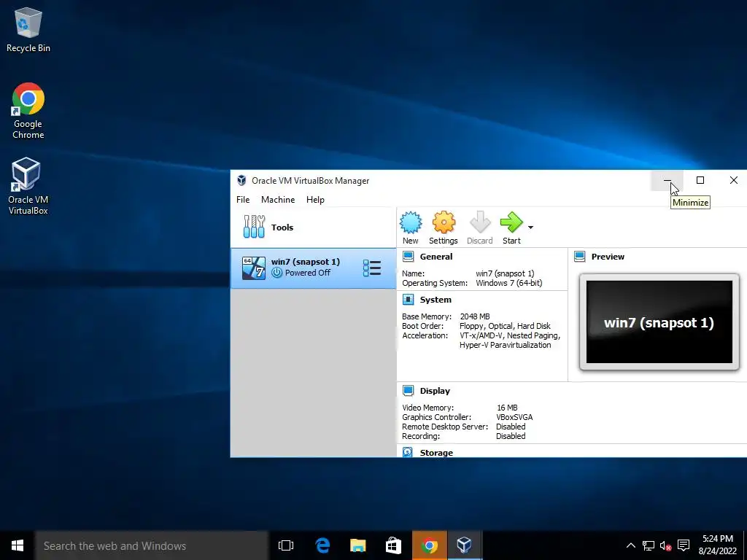Click the VBoxSVGA graphics controller value

(x=514, y=417)
